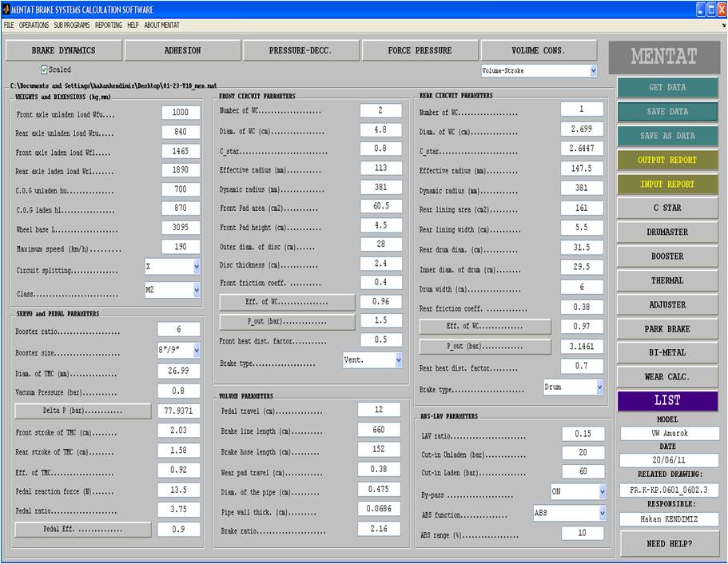This screenshot has width=728, height=564.
Task: Open the SUB PROGRAMS menu
Action: coord(72,26)
